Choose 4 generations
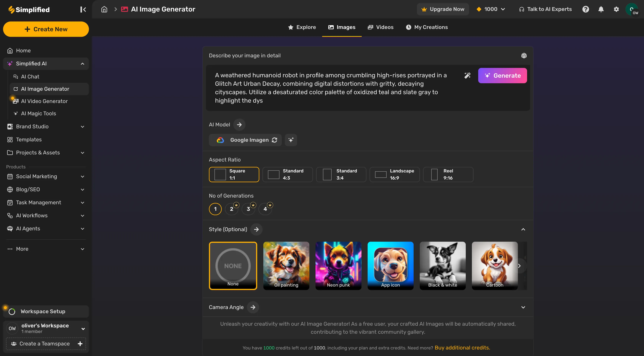The width and height of the screenshot is (644, 356). [x=265, y=209]
